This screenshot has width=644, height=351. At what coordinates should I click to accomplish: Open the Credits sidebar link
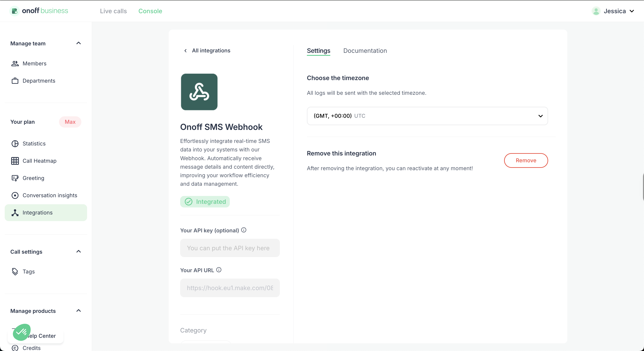32,348
